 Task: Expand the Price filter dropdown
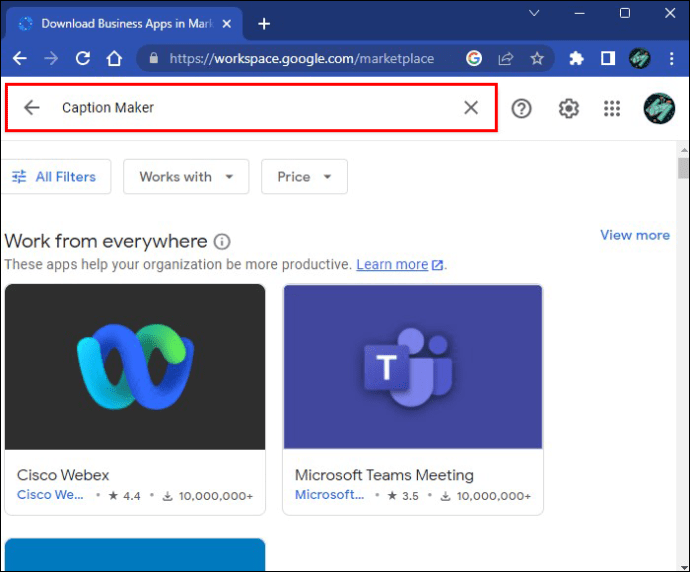tap(304, 176)
